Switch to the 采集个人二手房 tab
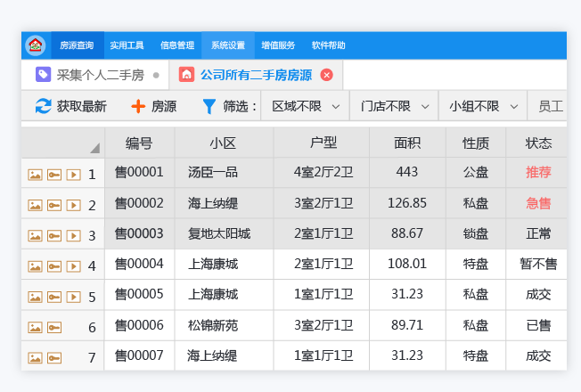 point(99,75)
